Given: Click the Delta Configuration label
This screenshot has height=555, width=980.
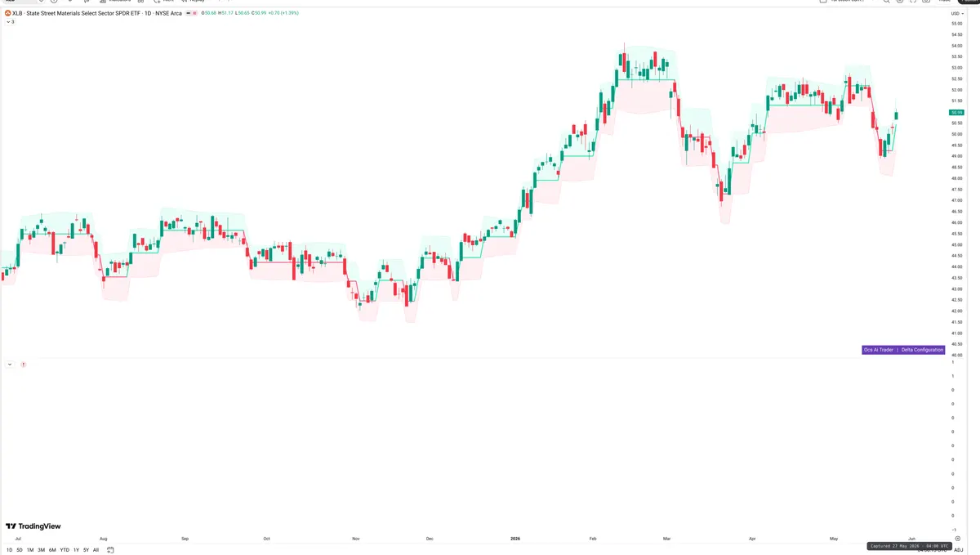Looking at the screenshot, I should [922, 350].
